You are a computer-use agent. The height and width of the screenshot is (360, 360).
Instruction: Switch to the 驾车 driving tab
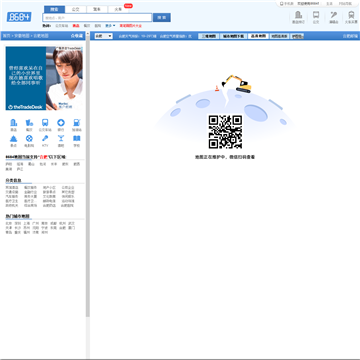tap(97, 9)
